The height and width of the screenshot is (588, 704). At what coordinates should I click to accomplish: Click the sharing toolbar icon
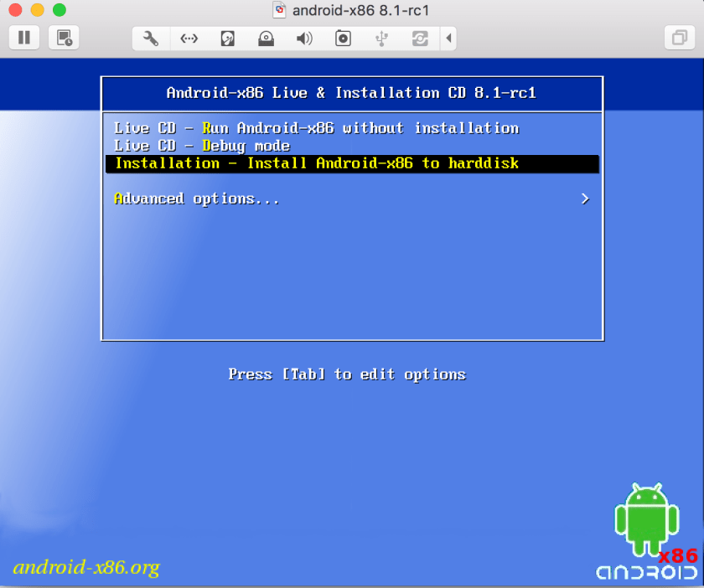pos(419,38)
